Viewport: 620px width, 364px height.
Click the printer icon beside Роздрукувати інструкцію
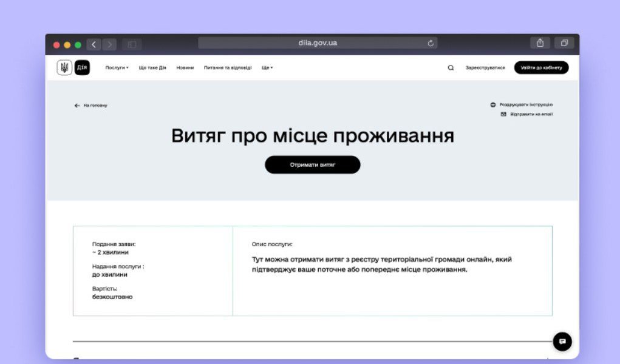point(493,104)
